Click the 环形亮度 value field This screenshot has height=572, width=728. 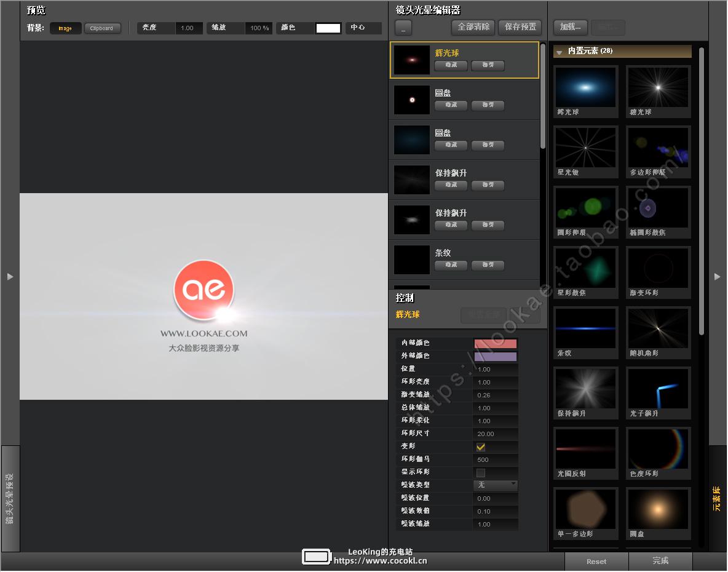click(496, 383)
